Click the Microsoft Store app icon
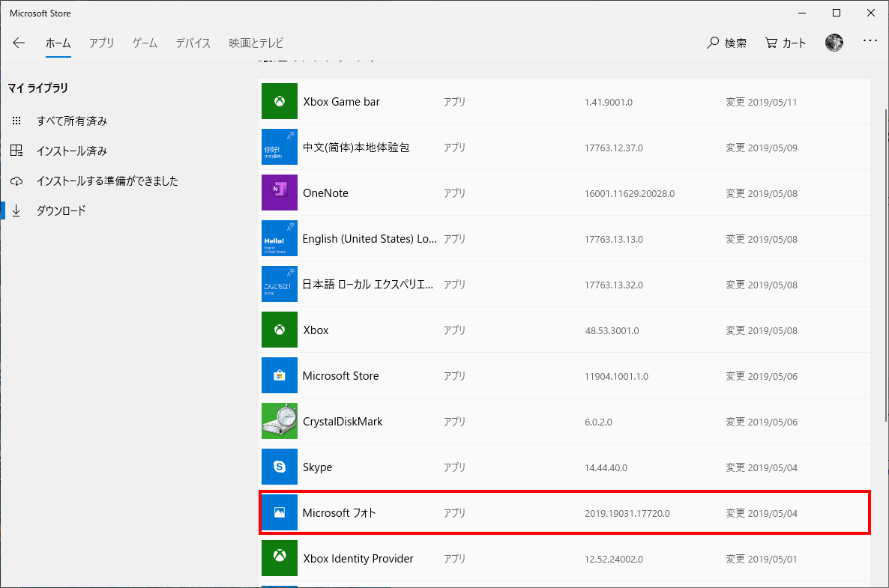 [280, 375]
